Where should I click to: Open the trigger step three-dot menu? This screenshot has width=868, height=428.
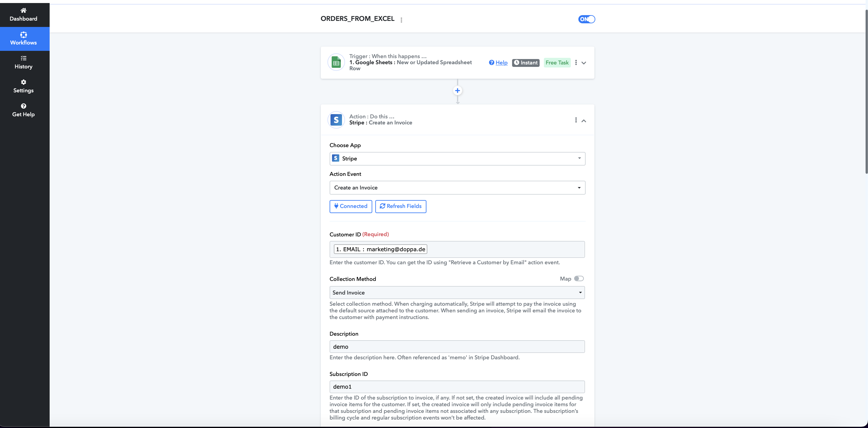coord(576,62)
